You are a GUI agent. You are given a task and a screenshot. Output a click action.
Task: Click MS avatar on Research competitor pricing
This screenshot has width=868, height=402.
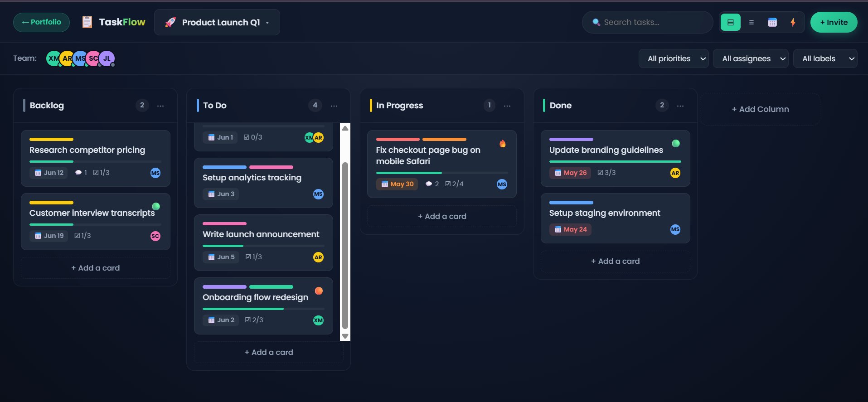[x=155, y=173]
